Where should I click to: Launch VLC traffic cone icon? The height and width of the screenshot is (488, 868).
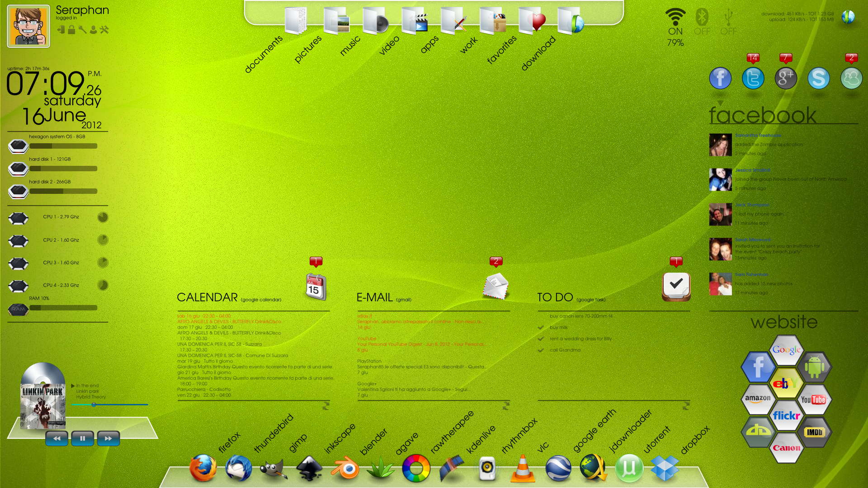click(523, 468)
